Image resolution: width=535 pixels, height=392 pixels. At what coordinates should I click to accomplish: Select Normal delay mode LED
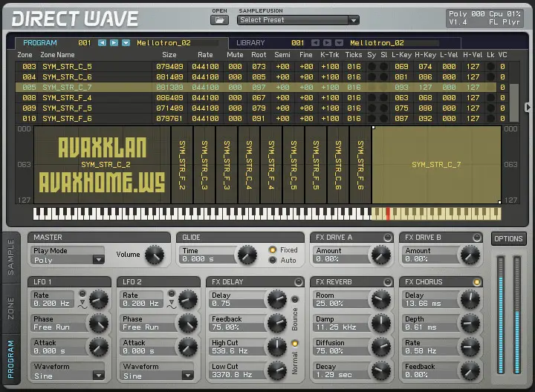pos(295,343)
